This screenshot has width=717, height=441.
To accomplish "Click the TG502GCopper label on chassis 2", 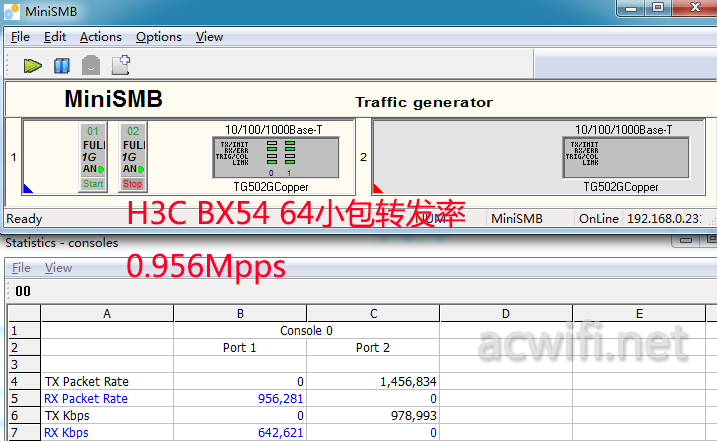I will (621, 187).
